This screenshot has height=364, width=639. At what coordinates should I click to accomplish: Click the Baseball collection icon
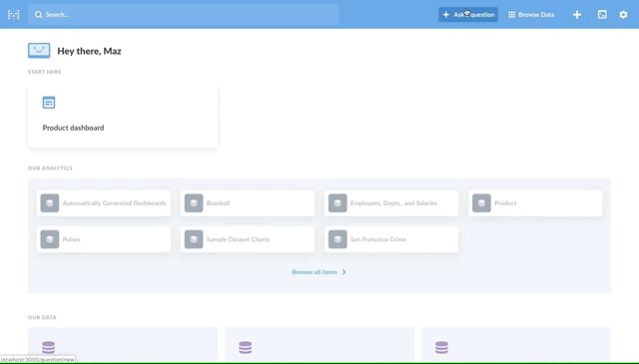tap(194, 203)
